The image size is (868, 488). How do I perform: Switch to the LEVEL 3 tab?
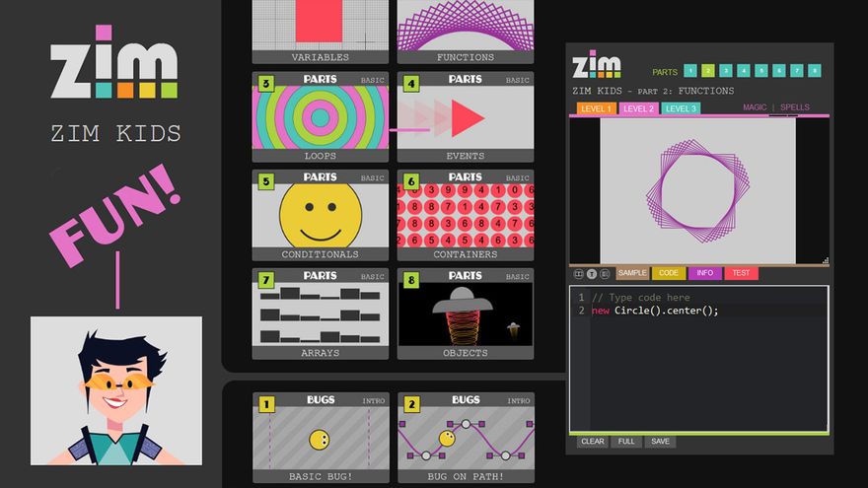point(681,108)
